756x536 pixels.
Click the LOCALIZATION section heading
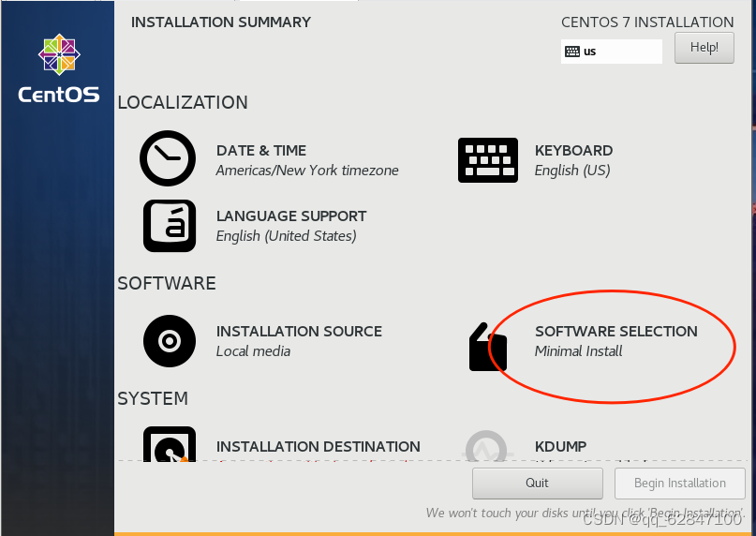183,102
